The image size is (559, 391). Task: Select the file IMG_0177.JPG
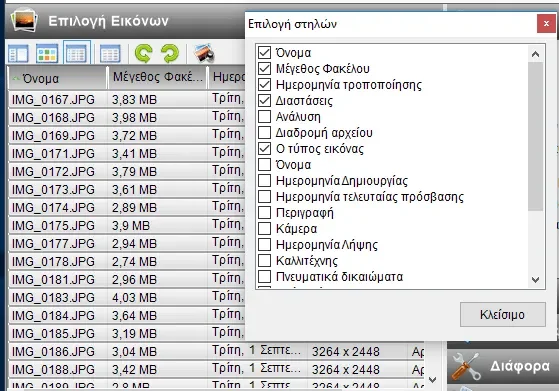click(x=53, y=244)
